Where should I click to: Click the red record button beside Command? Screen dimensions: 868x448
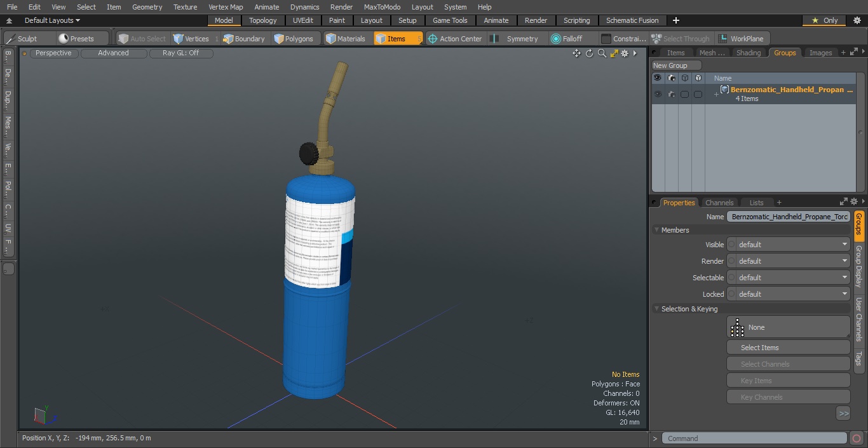pyautogui.click(x=857, y=438)
